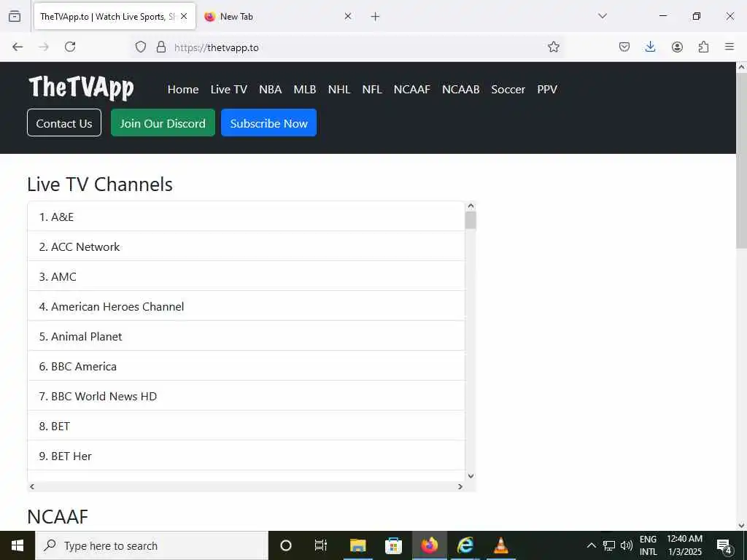Open channel 2. ACC Network
Viewport: 747px width, 560px height.
[247, 246]
